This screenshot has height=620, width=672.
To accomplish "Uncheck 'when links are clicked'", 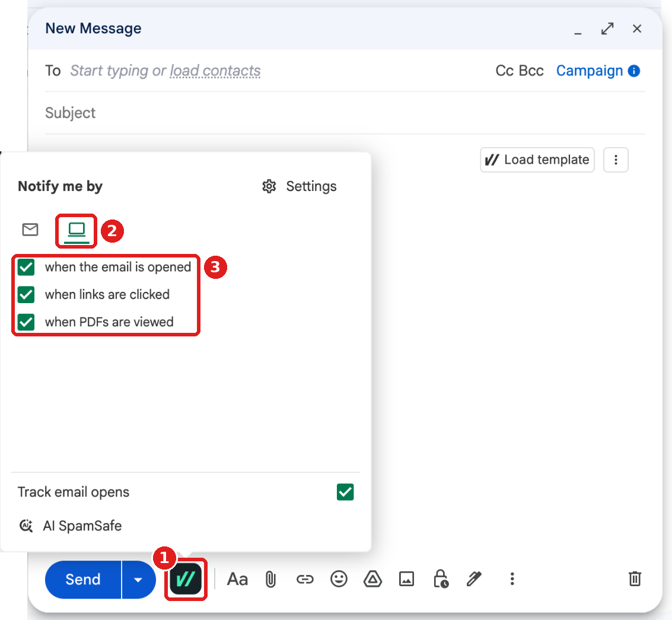I will point(26,294).
